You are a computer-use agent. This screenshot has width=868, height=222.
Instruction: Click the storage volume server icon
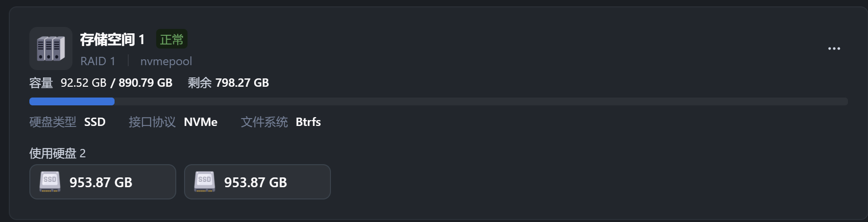51,49
